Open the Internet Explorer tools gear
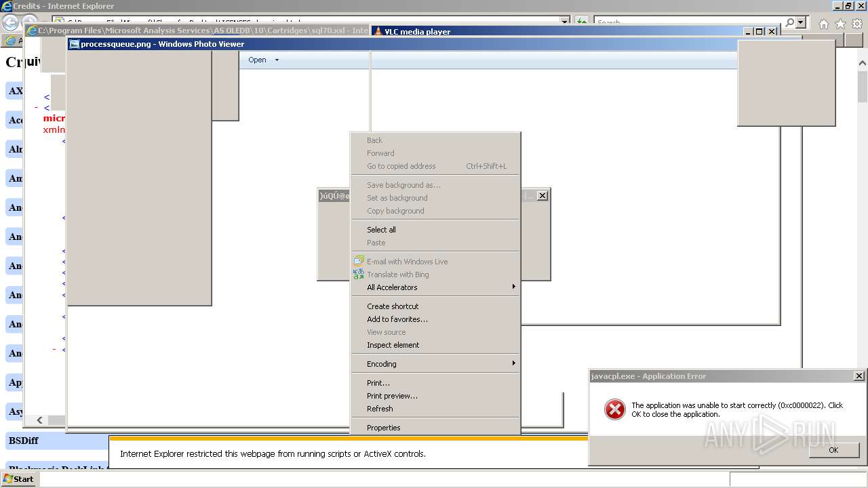This screenshot has width=868, height=488. tap(857, 24)
